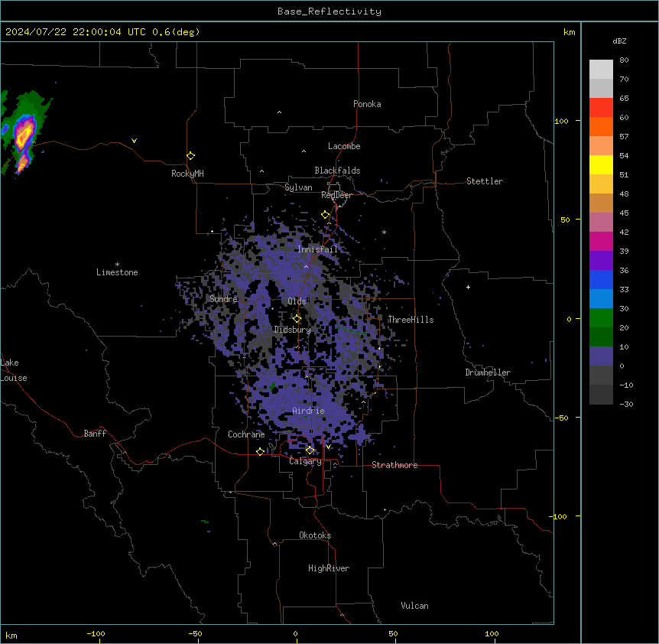The image size is (659, 644).
Task: Click the white plus marker north of Drumheller
Action: tap(468, 287)
